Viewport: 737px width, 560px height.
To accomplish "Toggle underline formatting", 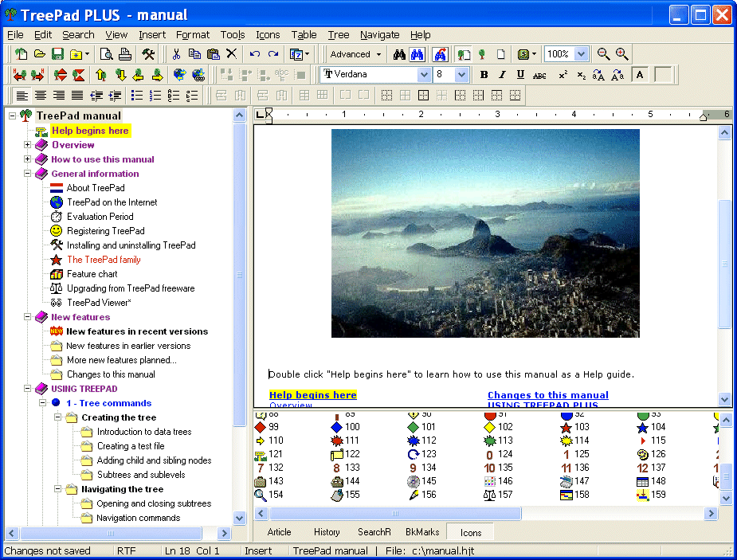I will click(520, 75).
